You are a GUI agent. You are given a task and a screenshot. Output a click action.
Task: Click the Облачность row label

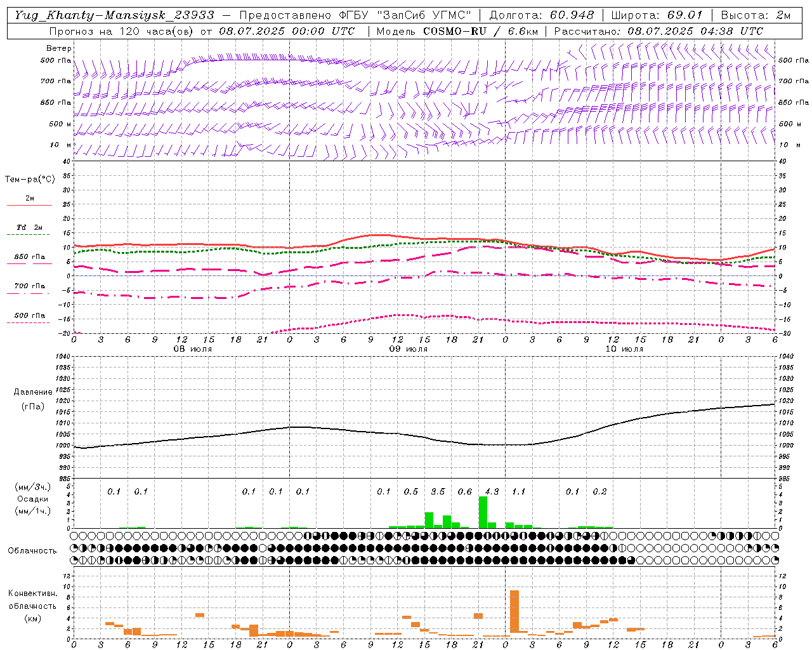(32, 551)
